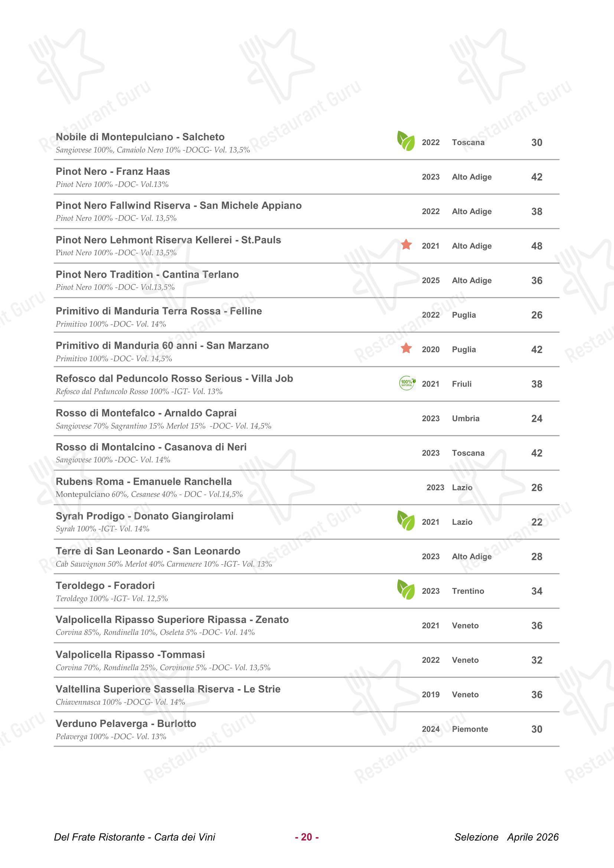Click the Piemonte region for Verduno Pelaverga
614x868 pixels.
click(x=470, y=729)
